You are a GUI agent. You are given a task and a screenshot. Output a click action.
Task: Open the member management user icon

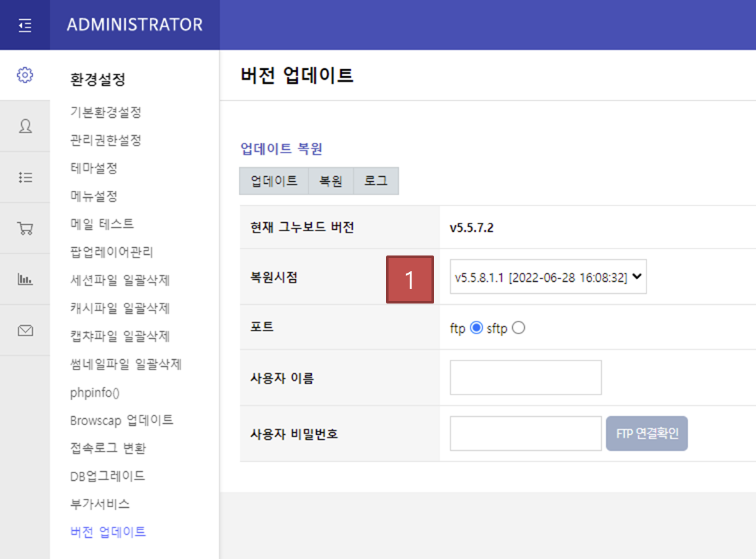pyautogui.click(x=25, y=126)
